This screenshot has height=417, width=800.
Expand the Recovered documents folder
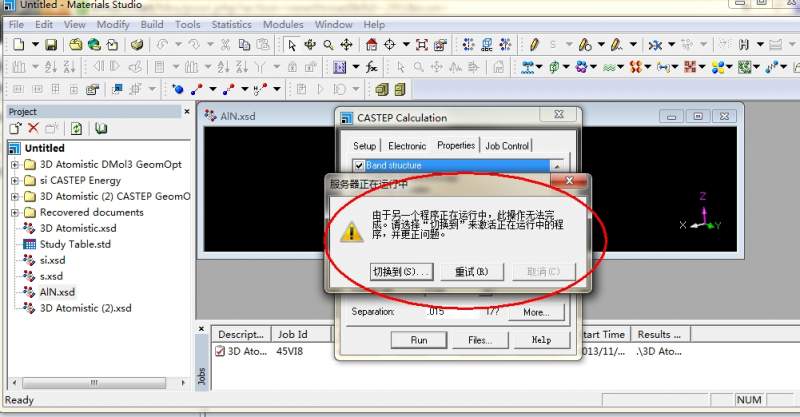tap(15, 212)
